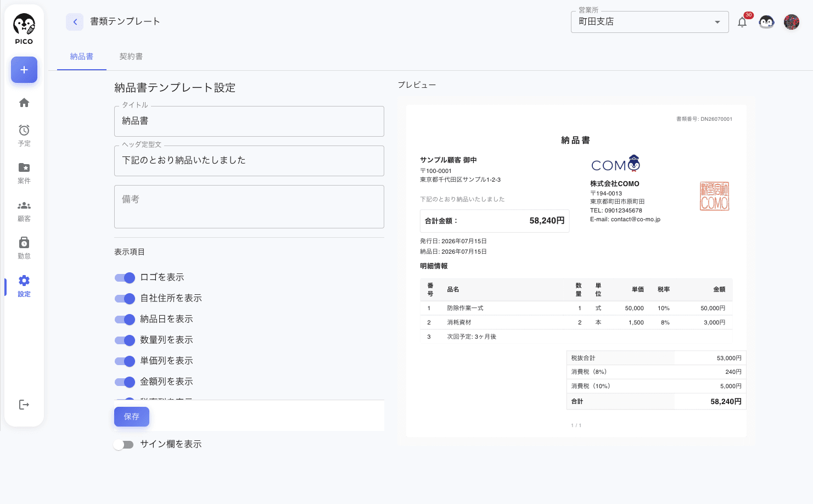813x504 pixels.
Task: Click the TEL: 09012345678 text
Action: pyautogui.click(x=616, y=211)
